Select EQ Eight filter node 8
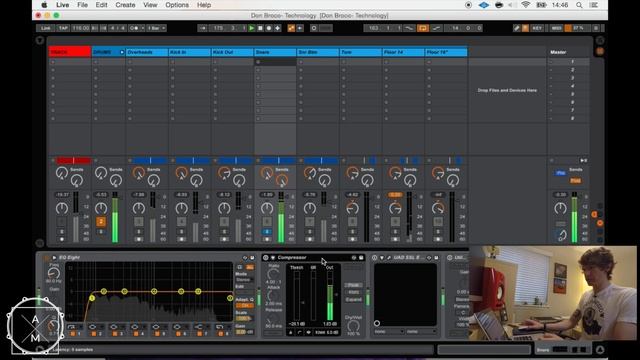Image resolution: width=640 pixels, height=360 pixels. tap(230, 298)
